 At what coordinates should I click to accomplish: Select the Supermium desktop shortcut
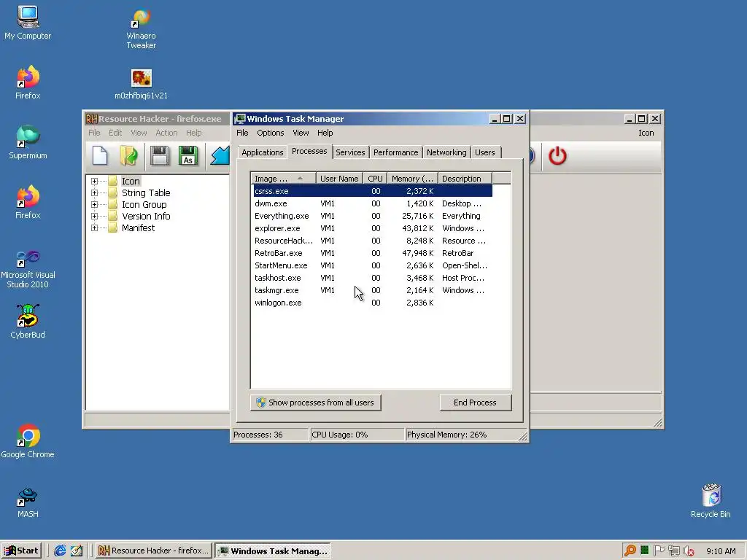28,142
